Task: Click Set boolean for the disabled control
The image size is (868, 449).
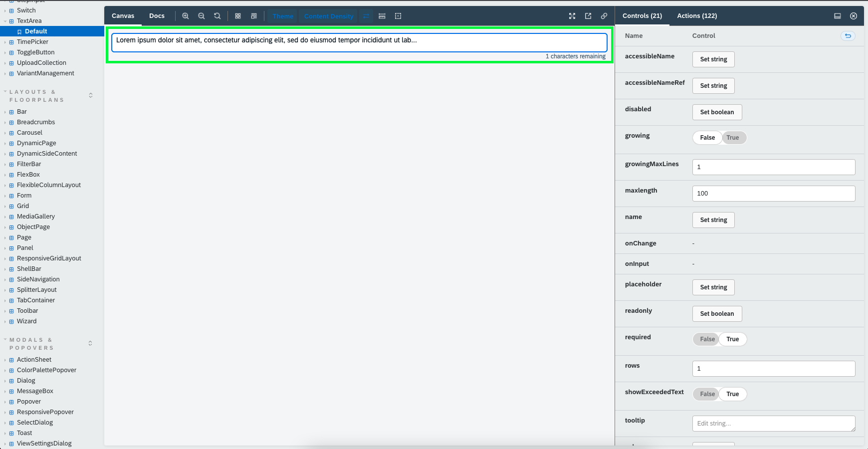Action: tap(717, 112)
